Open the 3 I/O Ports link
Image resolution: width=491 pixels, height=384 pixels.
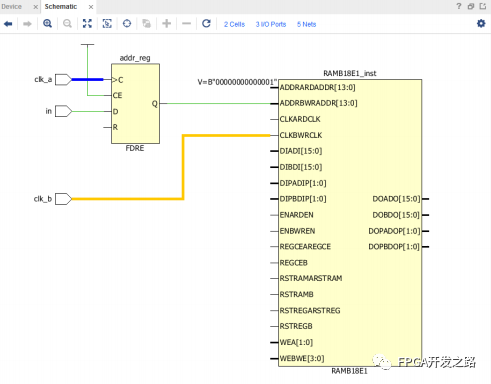click(x=271, y=24)
